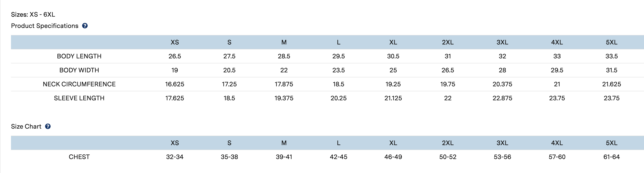
Task: Click the BODY LENGTH row label
Action: 79,56
